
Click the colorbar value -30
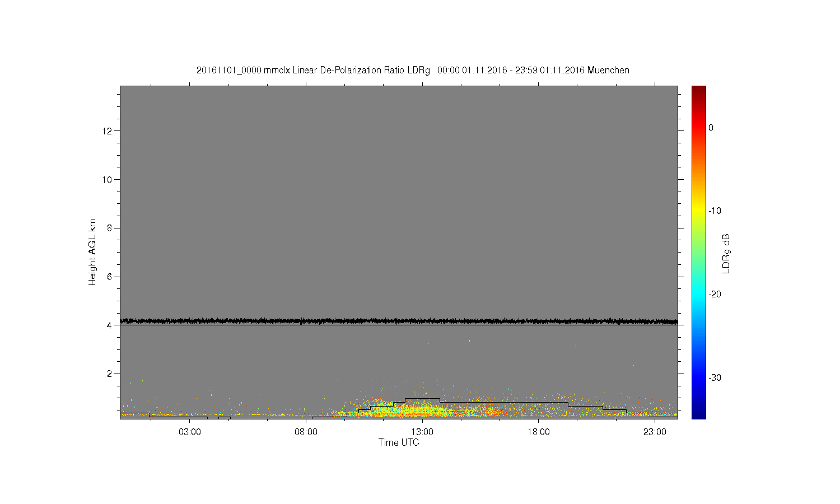click(715, 377)
